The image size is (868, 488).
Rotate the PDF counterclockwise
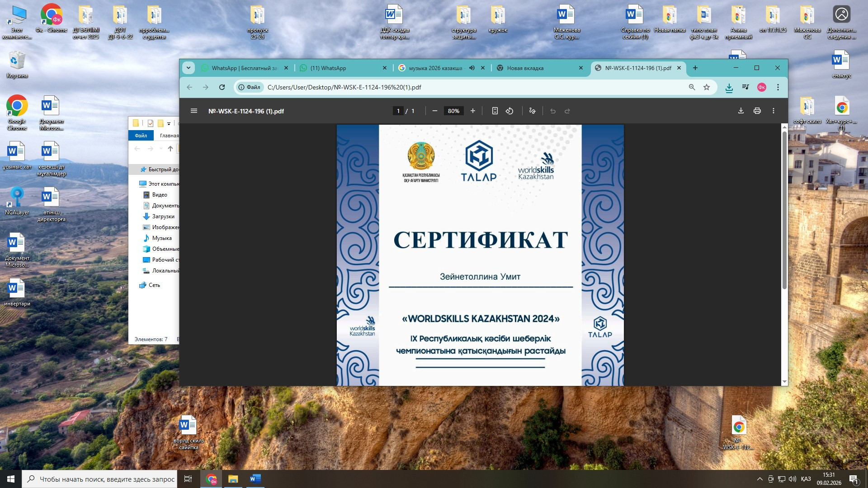coord(509,111)
